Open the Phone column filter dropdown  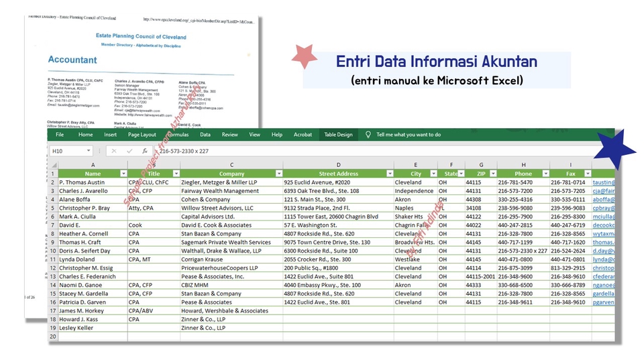(x=546, y=174)
